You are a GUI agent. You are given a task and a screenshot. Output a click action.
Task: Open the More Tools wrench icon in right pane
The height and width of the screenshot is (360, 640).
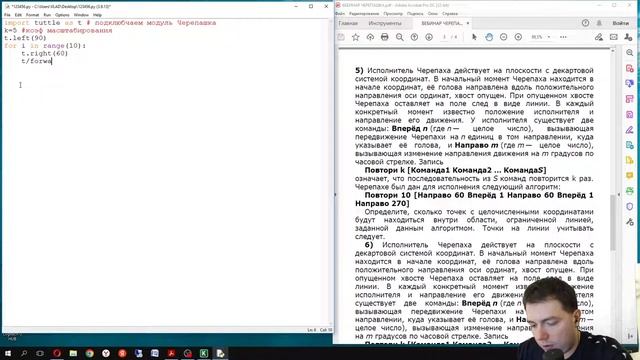tap(630, 222)
